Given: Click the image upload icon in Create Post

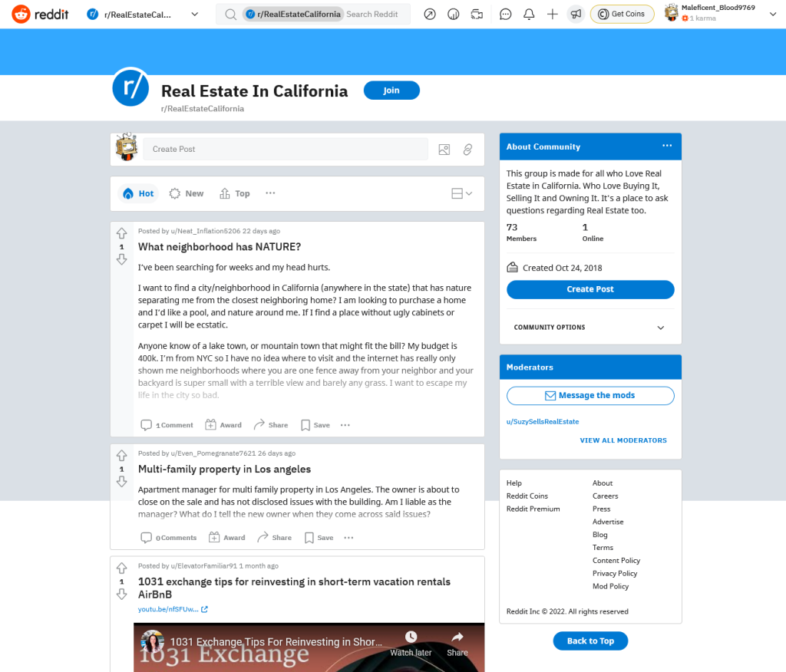Looking at the screenshot, I should 444,150.
